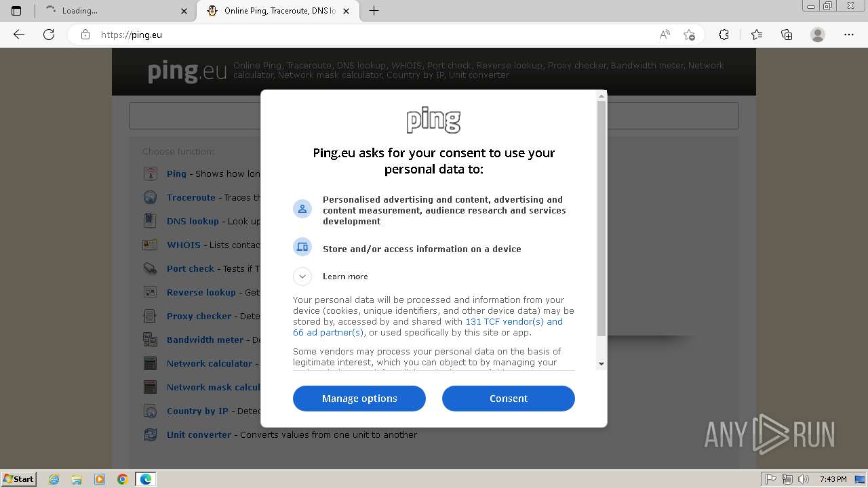Click the Proxy checker icon
868x488 pixels.
tap(150, 316)
